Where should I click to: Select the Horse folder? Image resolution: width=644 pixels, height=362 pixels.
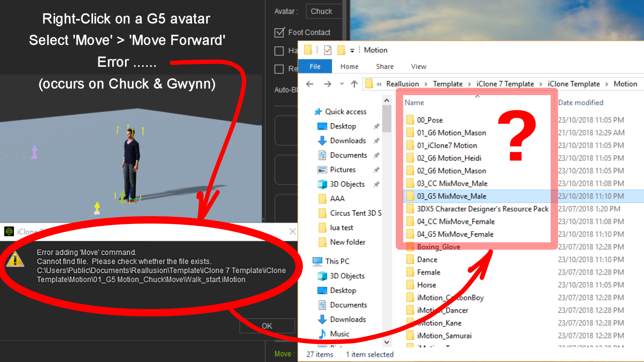(x=426, y=285)
